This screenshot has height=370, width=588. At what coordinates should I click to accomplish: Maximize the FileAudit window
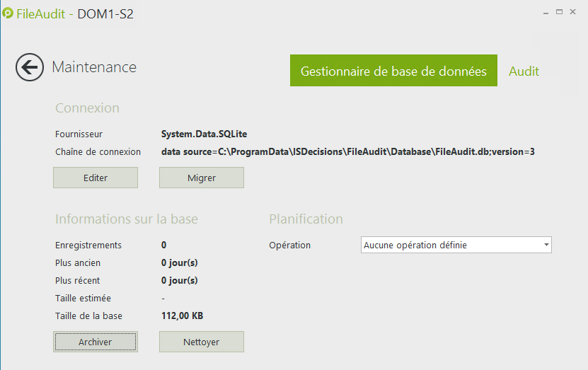[x=559, y=11]
